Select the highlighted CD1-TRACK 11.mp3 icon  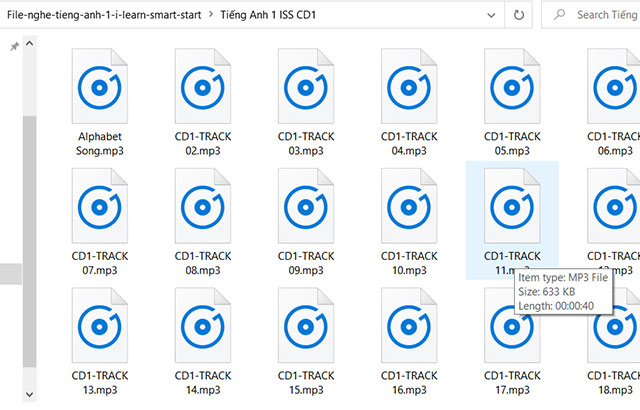(x=512, y=205)
